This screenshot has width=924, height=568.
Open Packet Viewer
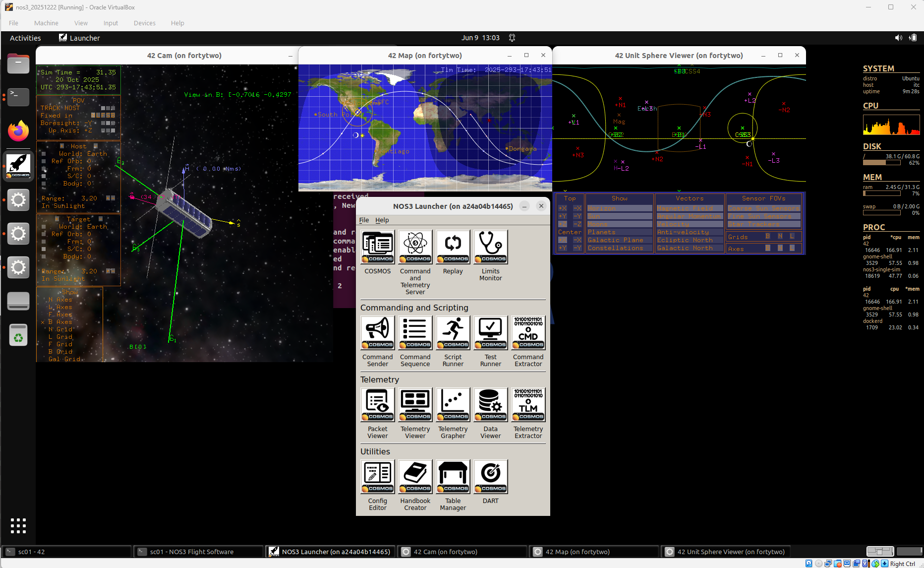point(378,404)
